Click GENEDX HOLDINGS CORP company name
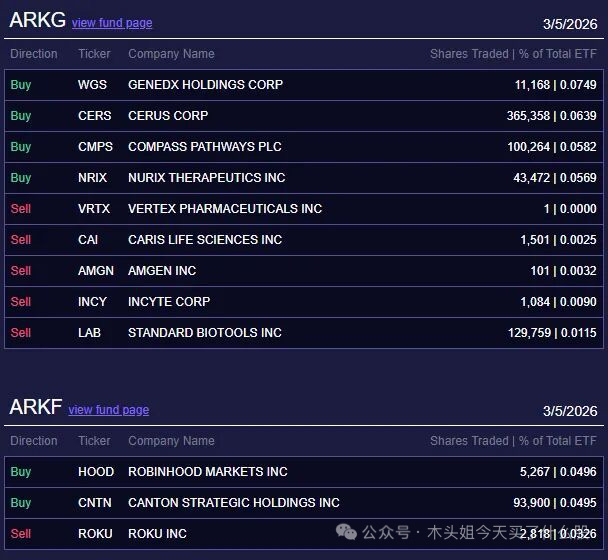The width and height of the screenshot is (608, 560). click(206, 85)
